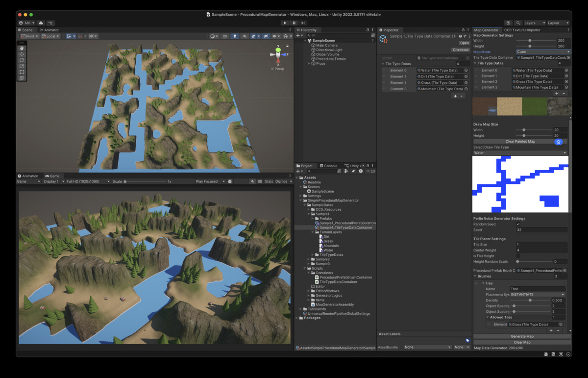Screen dimensions: 588x378
Task: Click the Checkout button in the Inspector
Action: coord(461,50)
